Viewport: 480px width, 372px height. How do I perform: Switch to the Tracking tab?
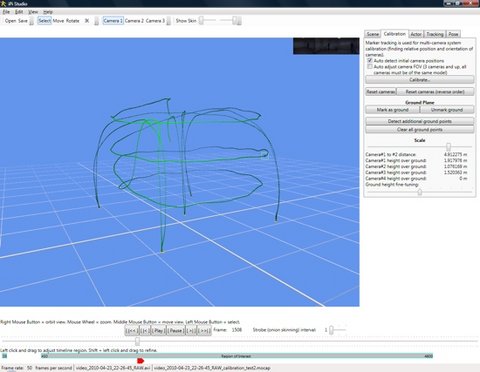tap(435, 34)
